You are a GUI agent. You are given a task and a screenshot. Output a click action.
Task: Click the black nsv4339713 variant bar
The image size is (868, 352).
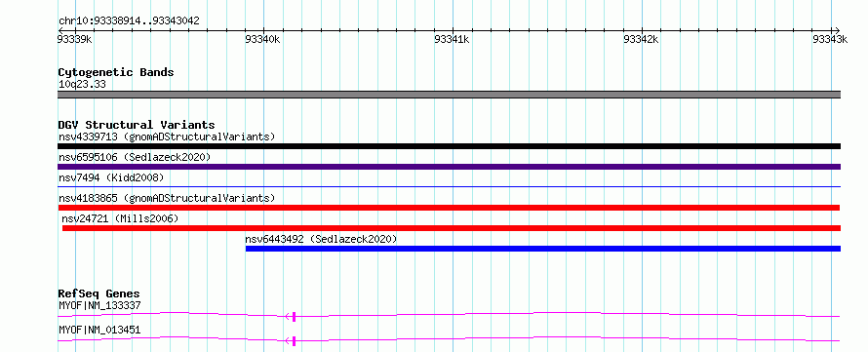click(449, 146)
